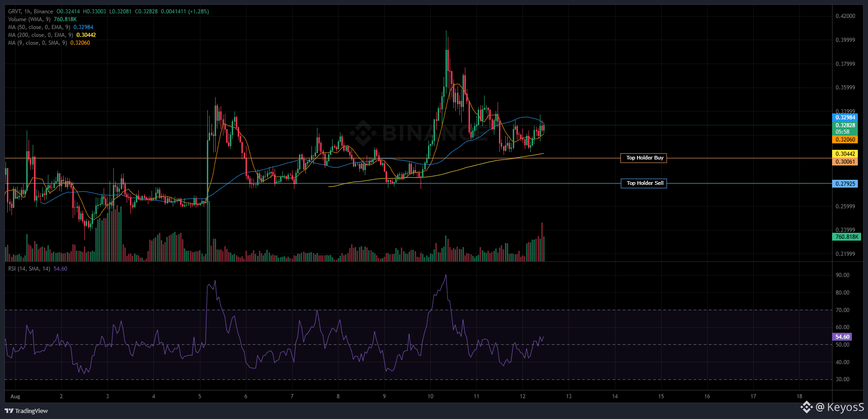Click the 0.21999 price scale tick
This screenshot has width=868, height=419.
pyautogui.click(x=845, y=254)
